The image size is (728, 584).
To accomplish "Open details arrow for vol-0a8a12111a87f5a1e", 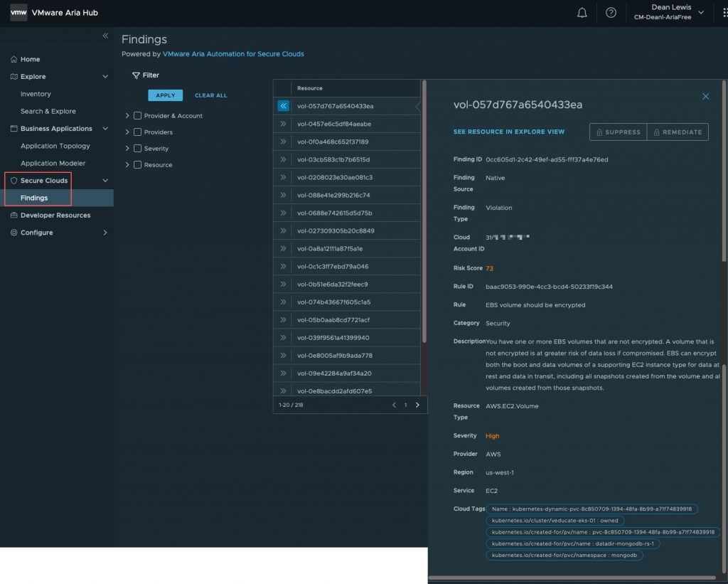I will click(283, 248).
